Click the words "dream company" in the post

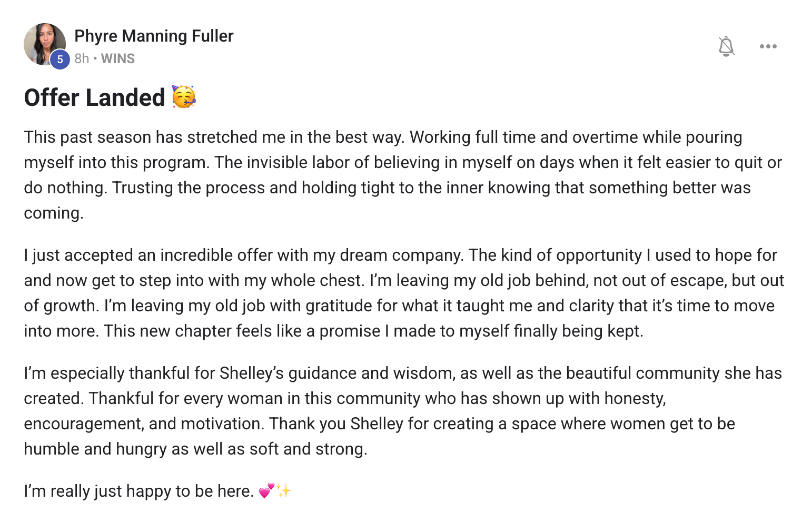click(401, 255)
